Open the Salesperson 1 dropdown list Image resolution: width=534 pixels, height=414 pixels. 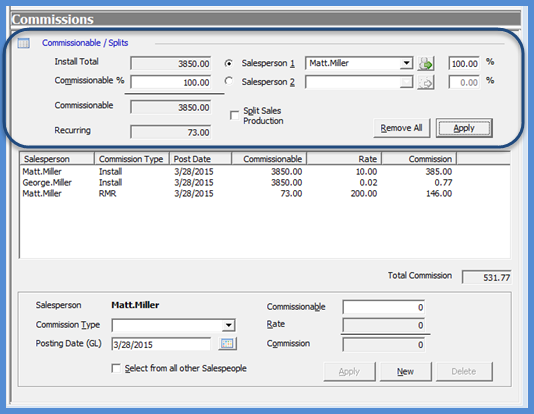click(x=406, y=63)
